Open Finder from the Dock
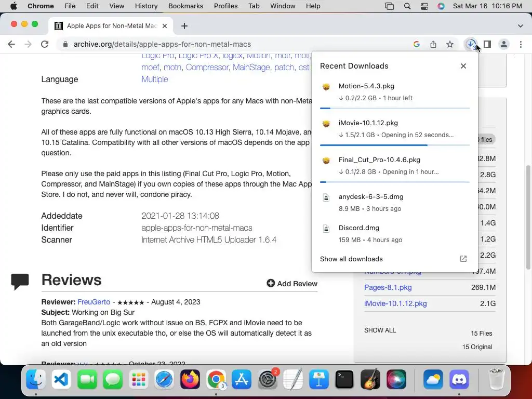 click(x=36, y=379)
